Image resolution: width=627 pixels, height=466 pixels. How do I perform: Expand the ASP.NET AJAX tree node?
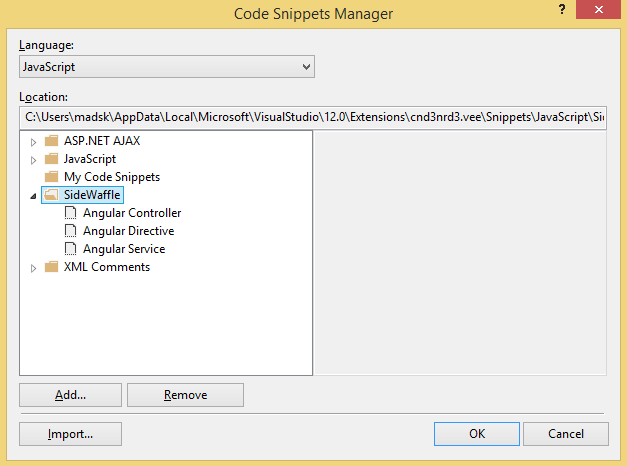click(34, 141)
